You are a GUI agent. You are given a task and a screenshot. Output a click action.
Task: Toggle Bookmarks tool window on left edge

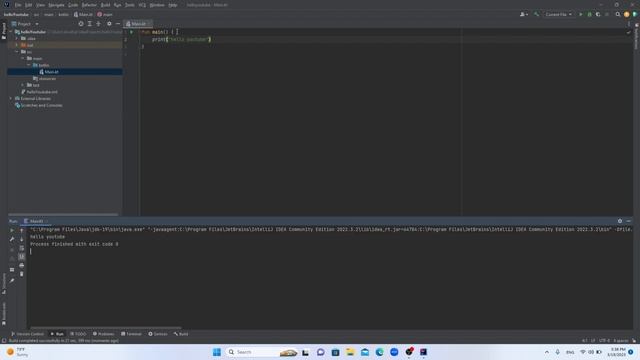click(x=4, y=313)
